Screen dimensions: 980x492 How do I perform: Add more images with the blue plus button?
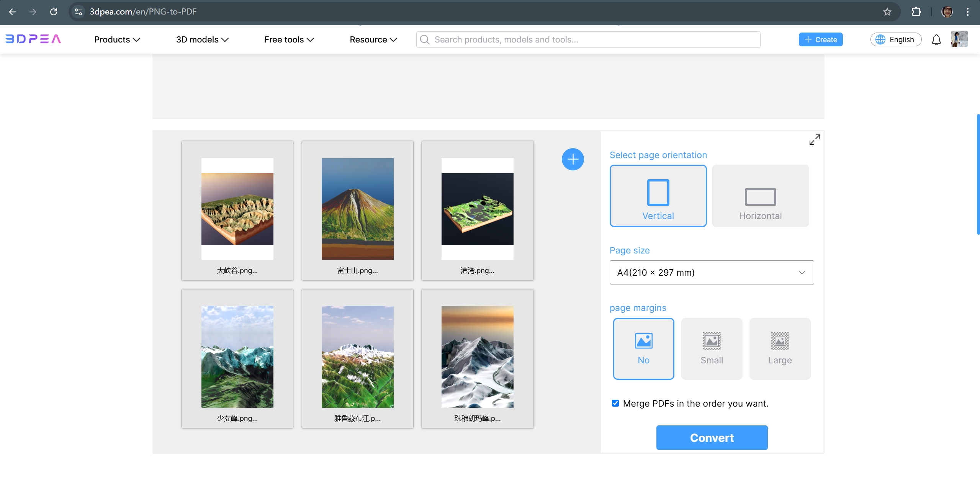[573, 159]
